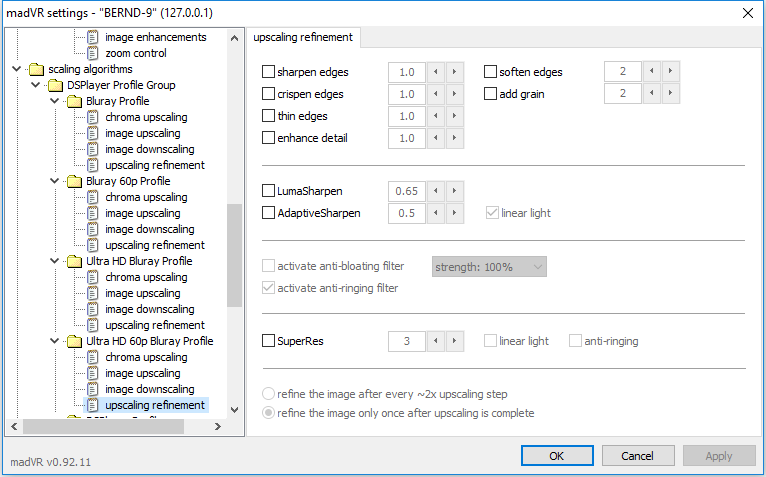Toggle the AdaptiveSharpen linear light checkbox

point(492,213)
